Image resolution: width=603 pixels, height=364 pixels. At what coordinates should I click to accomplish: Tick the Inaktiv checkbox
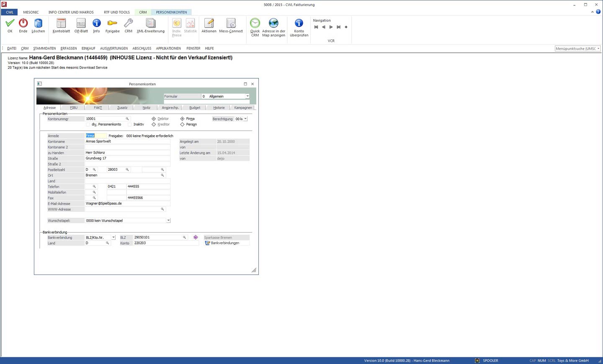(130, 124)
